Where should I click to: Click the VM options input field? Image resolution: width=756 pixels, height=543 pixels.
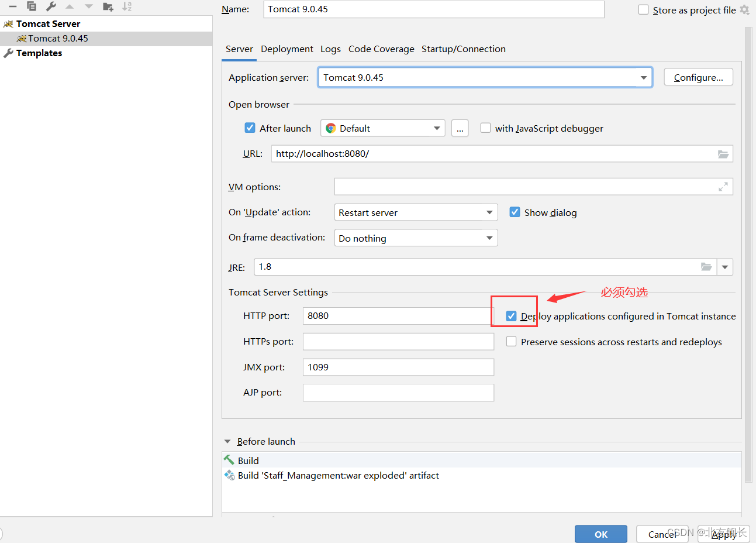[533, 187]
